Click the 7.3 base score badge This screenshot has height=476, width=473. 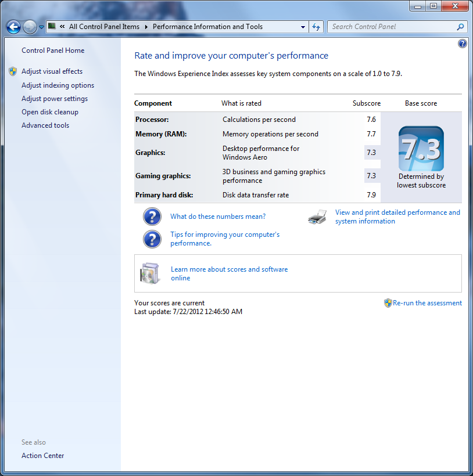(x=421, y=149)
